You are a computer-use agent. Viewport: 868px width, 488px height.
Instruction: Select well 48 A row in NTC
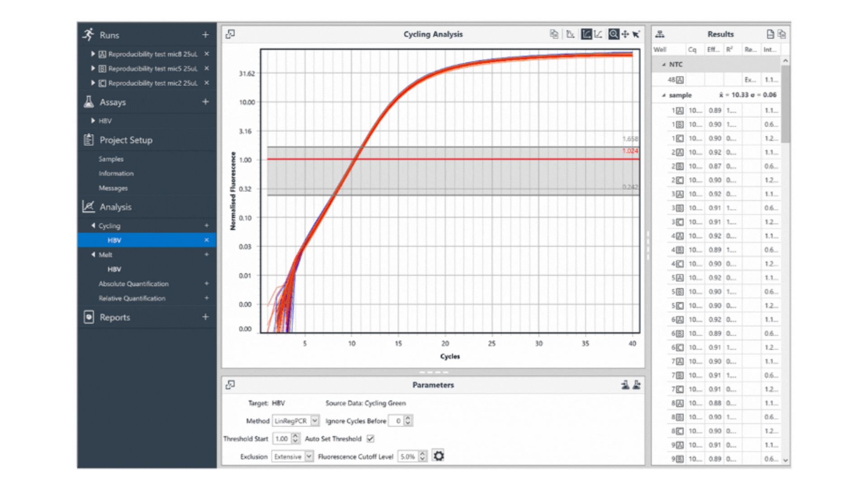coord(716,80)
